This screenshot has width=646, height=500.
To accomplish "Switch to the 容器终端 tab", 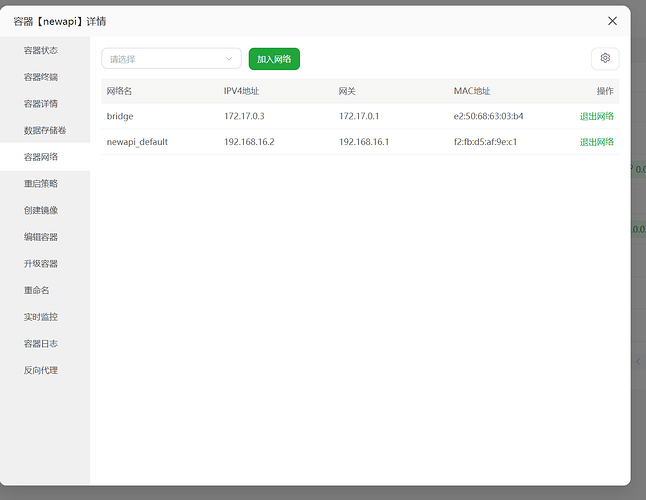I will pos(45,77).
